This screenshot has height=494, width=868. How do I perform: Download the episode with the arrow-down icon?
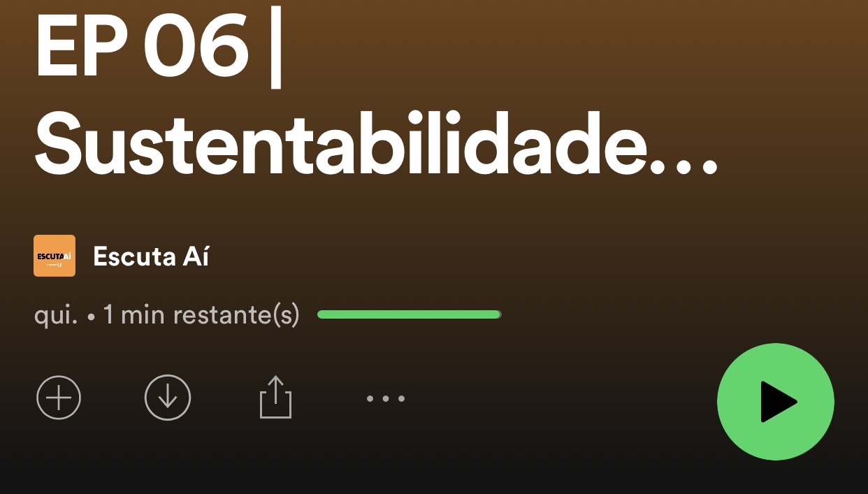(x=168, y=398)
